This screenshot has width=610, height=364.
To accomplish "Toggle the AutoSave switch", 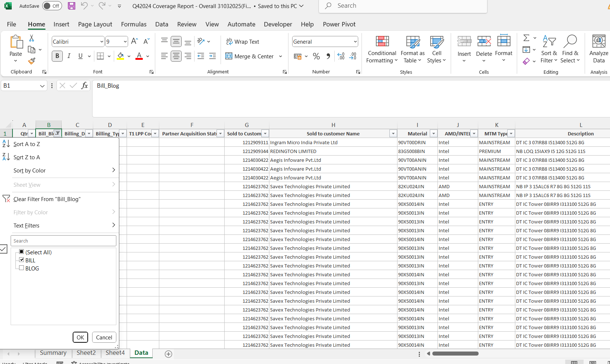I will click(x=52, y=6).
